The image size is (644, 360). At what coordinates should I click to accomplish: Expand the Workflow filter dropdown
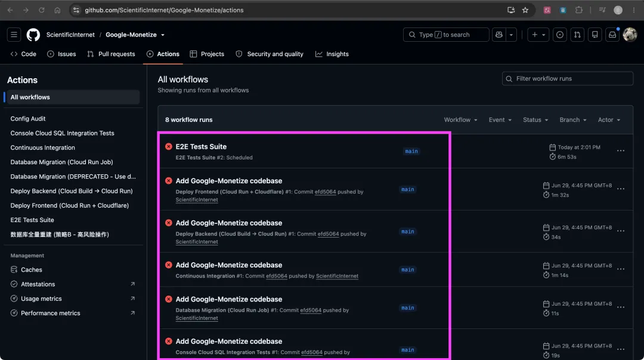tap(460, 120)
